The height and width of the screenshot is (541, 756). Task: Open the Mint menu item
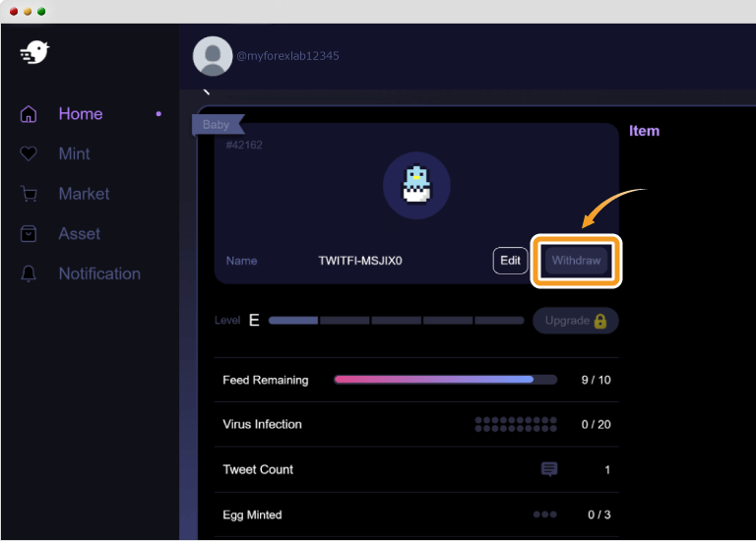74,154
